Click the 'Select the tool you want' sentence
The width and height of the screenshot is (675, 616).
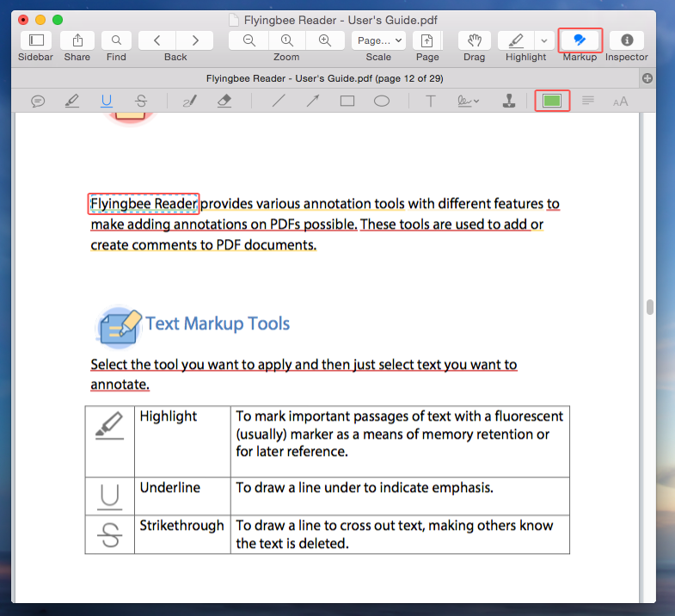[304, 365]
